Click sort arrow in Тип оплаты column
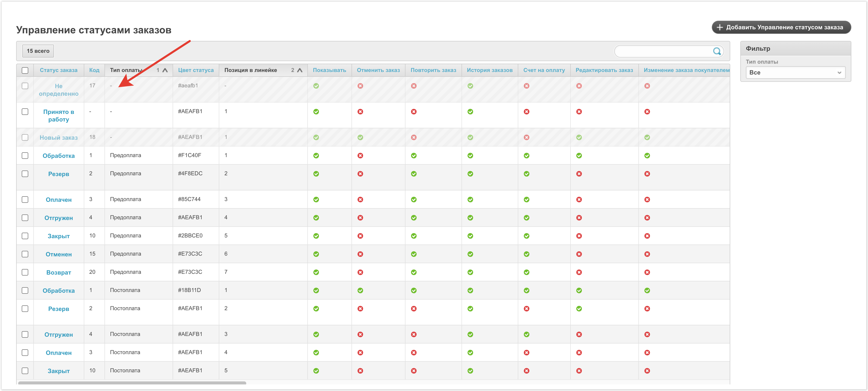 pos(165,70)
